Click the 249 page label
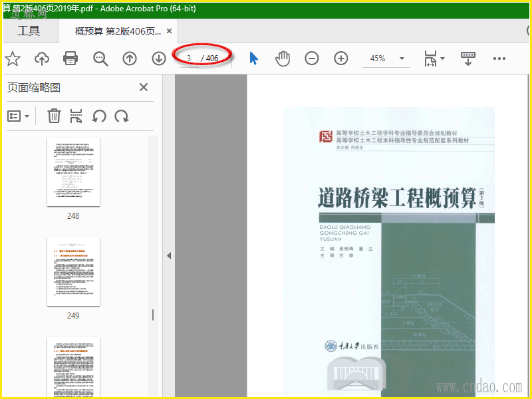The width and height of the screenshot is (532, 399). point(73,315)
